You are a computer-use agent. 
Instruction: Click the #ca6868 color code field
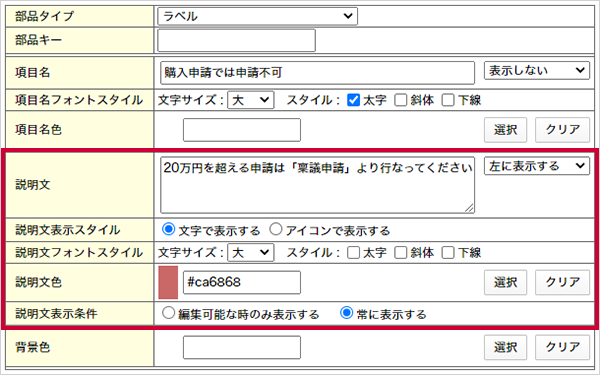(x=242, y=282)
